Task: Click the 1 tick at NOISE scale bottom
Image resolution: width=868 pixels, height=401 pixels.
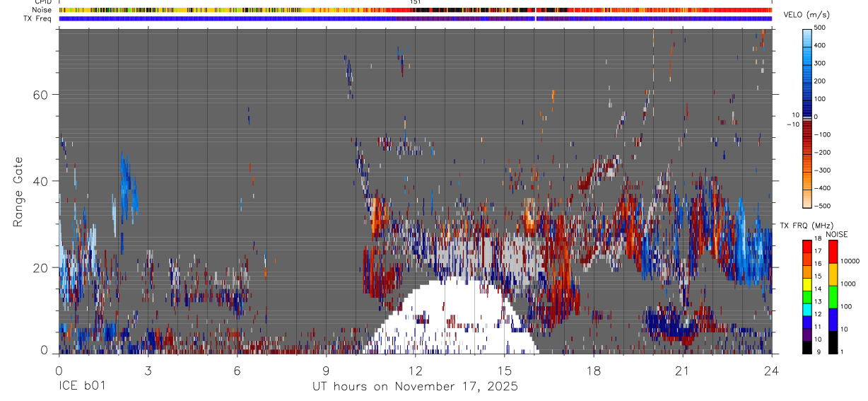Action: pyautogui.click(x=843, y=352)
